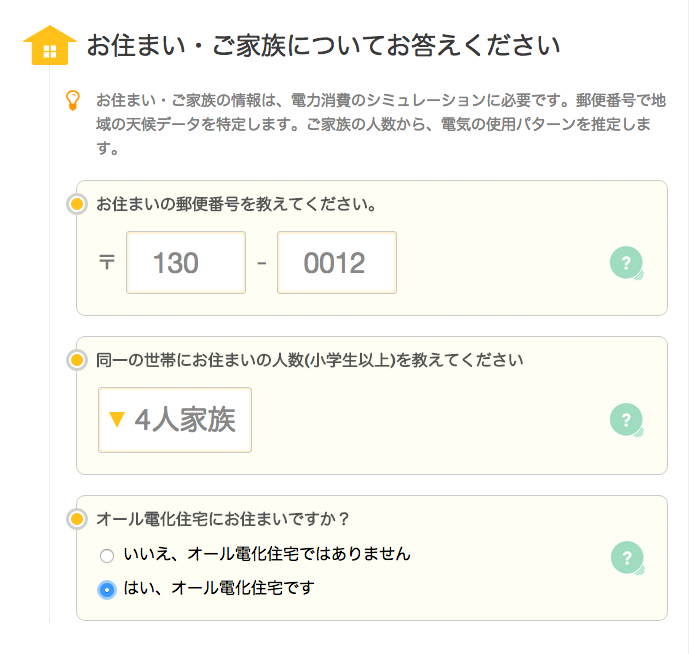The width and height of the screenshot is (689, 654).
Task: Open help for all-electric home question
Action: pyautogui.click(x=627, y=558)
